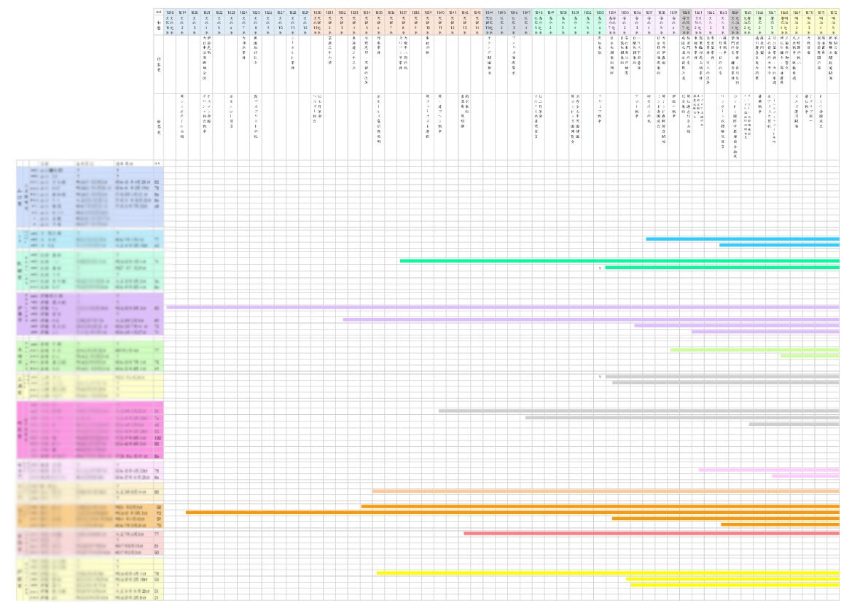Screen dimensions: 868x614
Task: Select the 1872 year header cell
Action: coord(833,12)
